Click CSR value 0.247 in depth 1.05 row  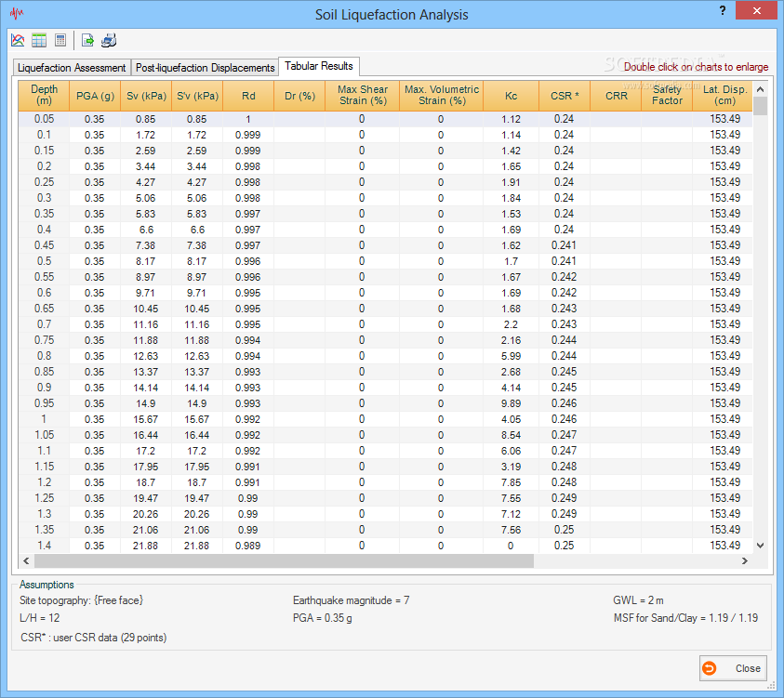[x=564, y=435]
